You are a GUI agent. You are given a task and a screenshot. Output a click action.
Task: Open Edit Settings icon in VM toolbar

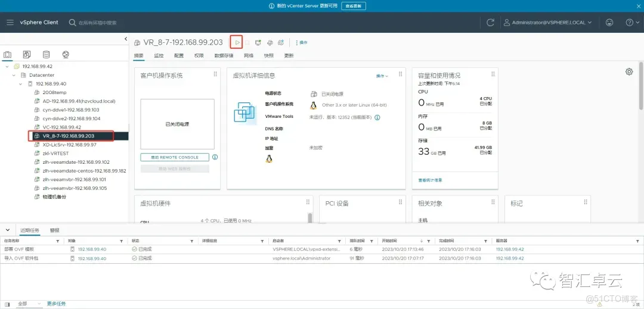click(x=270, y=42)
